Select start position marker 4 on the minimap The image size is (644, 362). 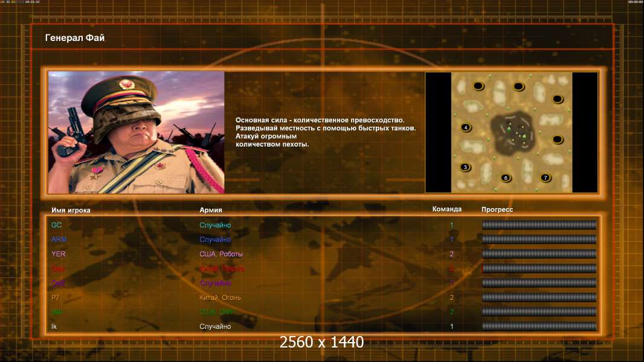point(465,127)
